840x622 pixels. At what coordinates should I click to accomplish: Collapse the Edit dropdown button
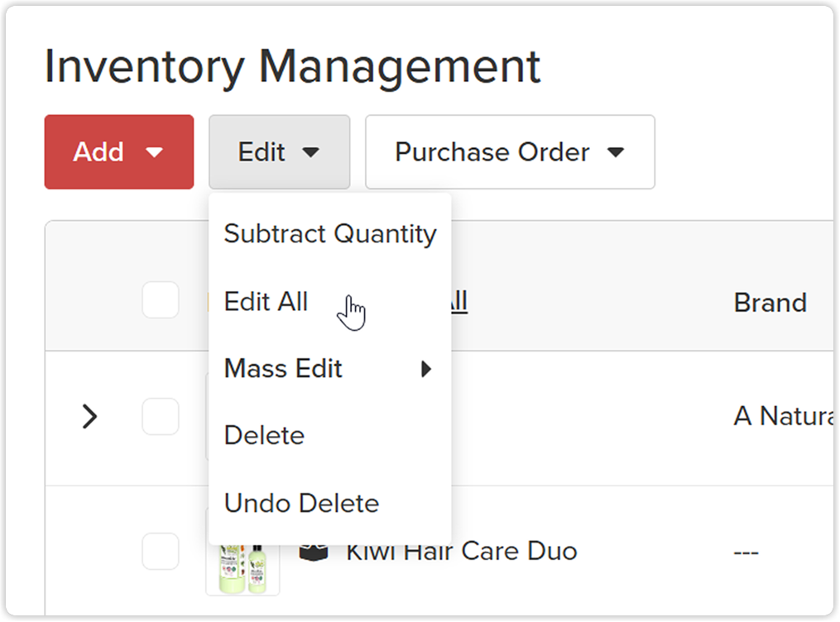click(x=279, y=152)
